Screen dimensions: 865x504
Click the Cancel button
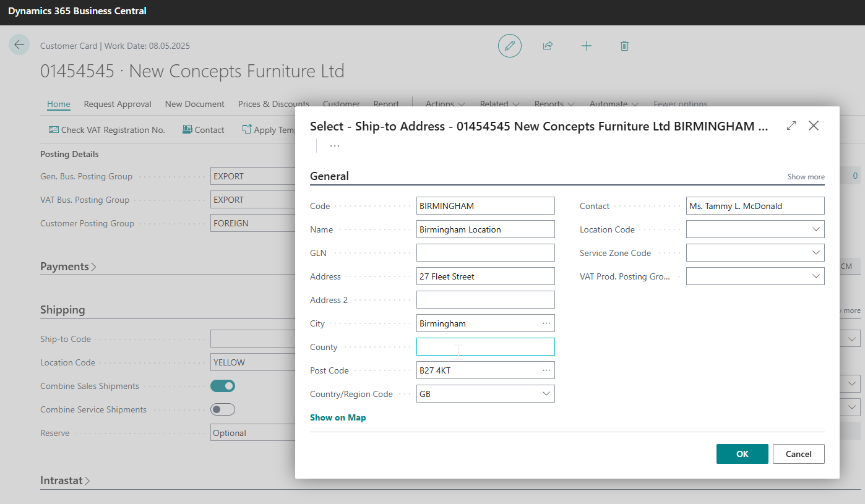799,454
